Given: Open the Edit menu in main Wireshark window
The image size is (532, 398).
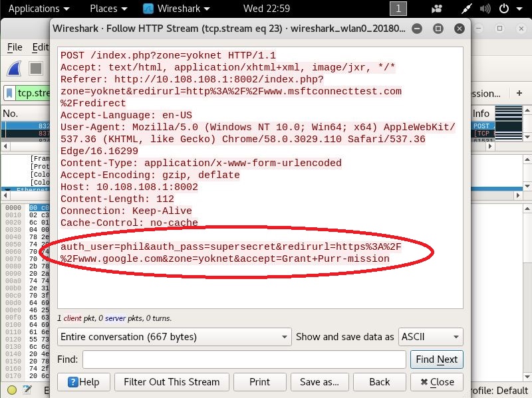Looking at the screenshot, I should coord(41,47).
